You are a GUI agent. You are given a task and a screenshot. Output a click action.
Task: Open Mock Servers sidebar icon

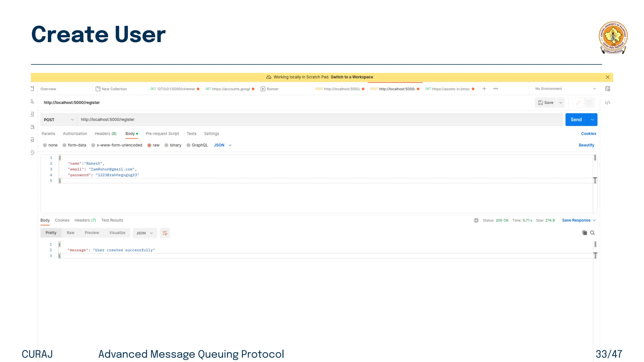[32, 127]
